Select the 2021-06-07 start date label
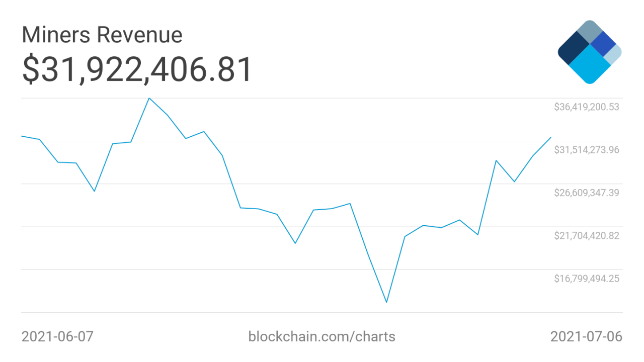Image resolution: width=644 pixels, height=362 pixels. (x=57, y=336)
